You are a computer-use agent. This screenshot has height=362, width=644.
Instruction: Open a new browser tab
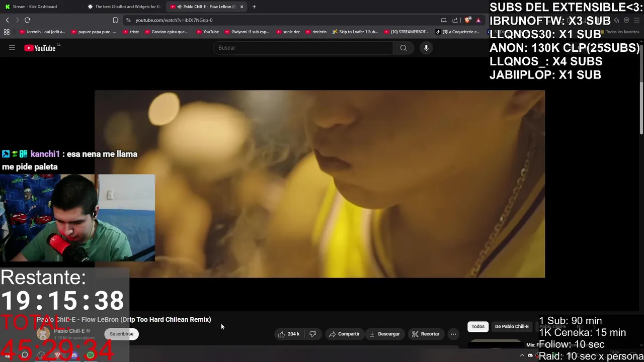coord(254,7)
